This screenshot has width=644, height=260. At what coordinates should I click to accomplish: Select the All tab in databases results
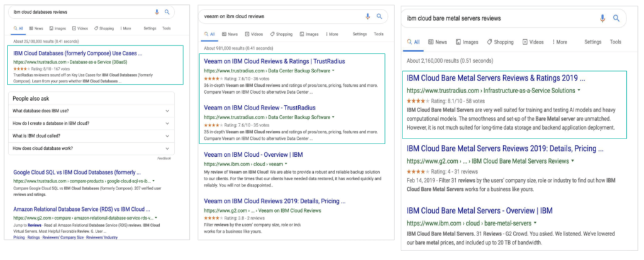18,28
